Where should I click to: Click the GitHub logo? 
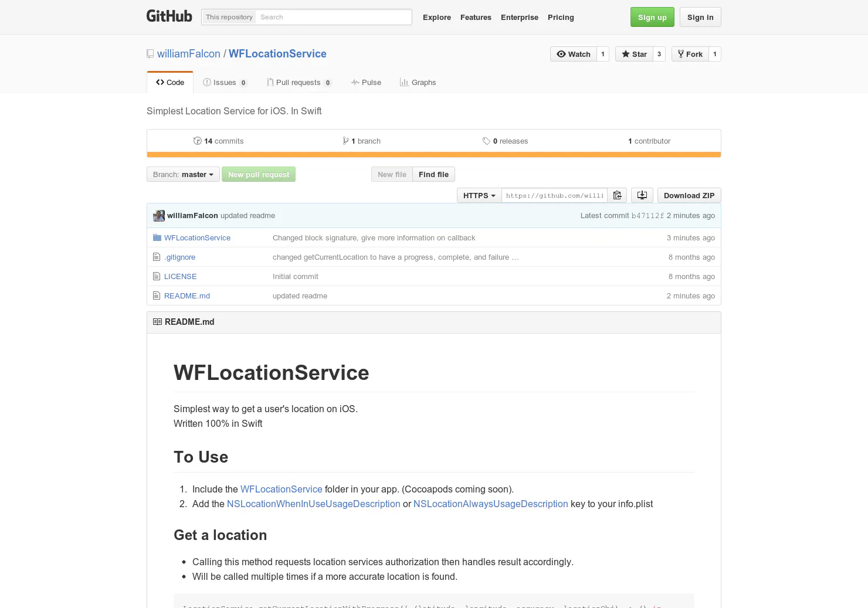point(169,16)
